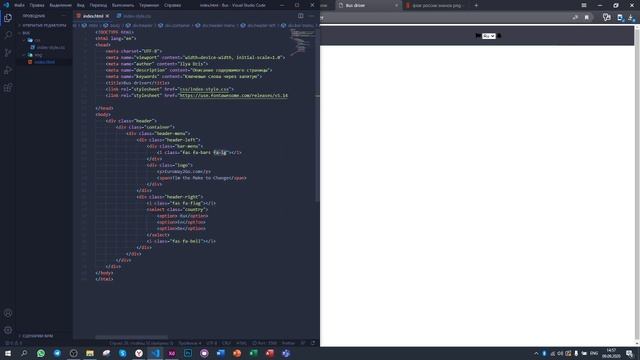The image size is (640, 360).
Task: Open Microsoft Word from the taskbar
Action: click(220, 353)
